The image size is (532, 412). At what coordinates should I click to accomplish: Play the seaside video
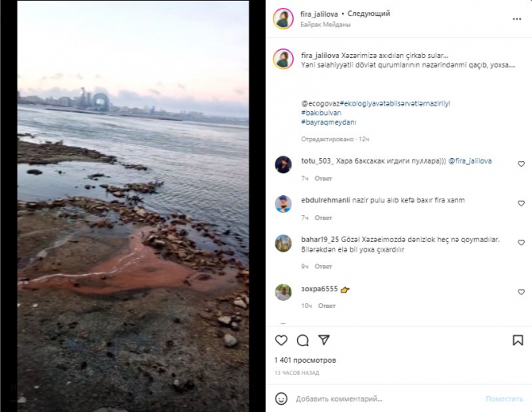[x=133, y=206]
